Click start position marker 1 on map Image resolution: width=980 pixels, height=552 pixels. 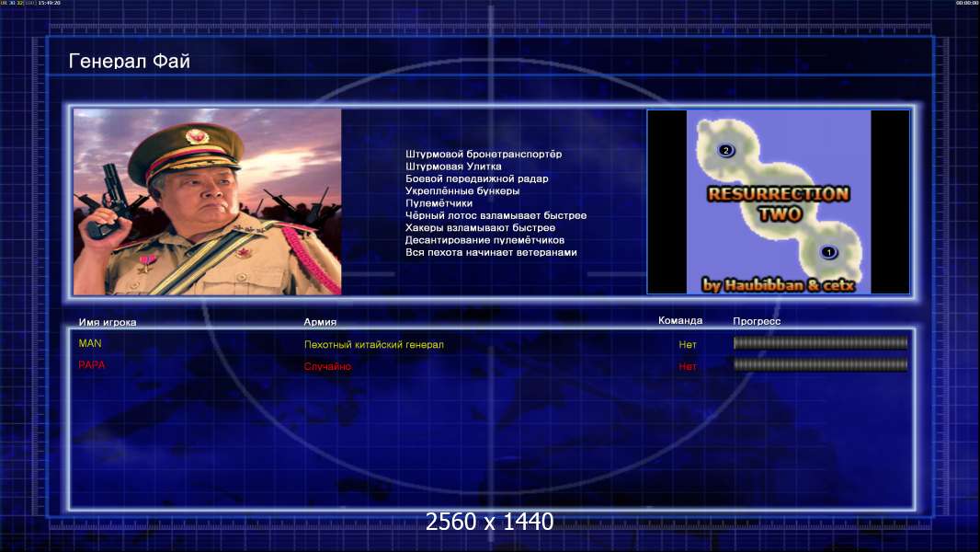tap(828, 253)
